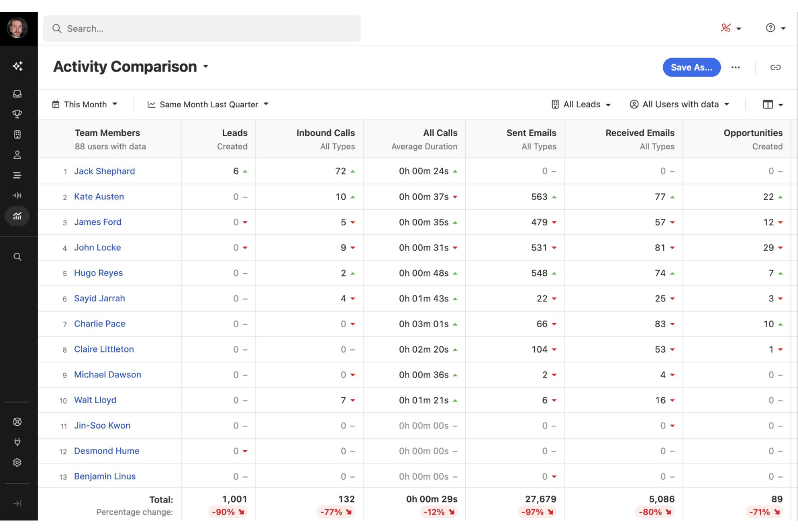Click Claire Littleton's 104 sent emails value
The height and width of the screenshot is (532, 798).
point(539,349)
